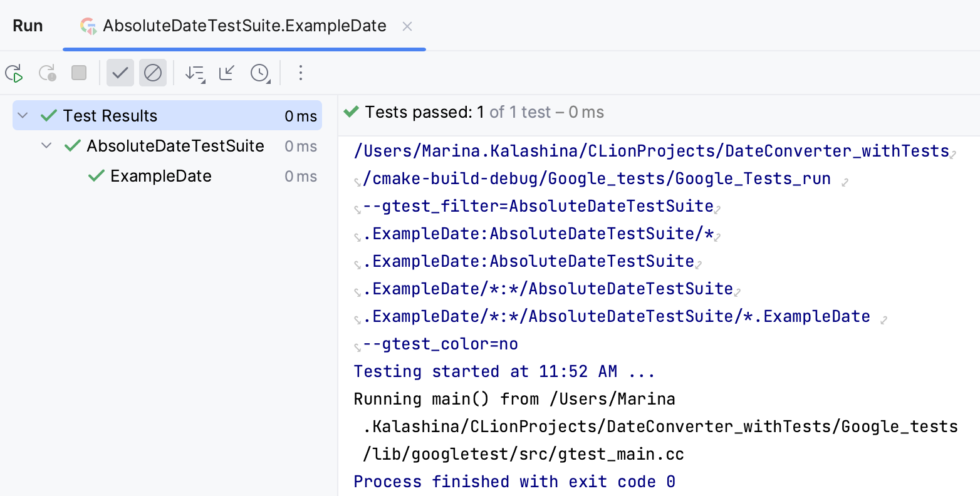Select the Test Results row

tap(110, 116)
